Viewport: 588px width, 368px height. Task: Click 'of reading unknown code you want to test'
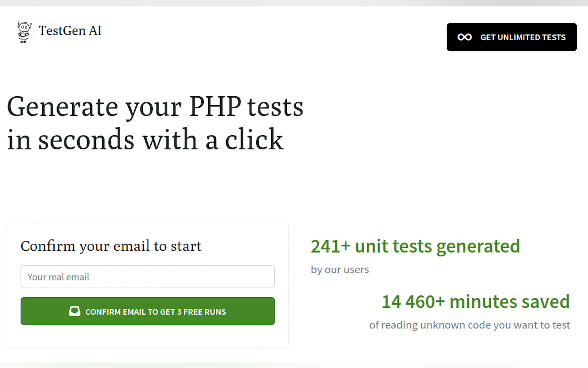point(469,325)
